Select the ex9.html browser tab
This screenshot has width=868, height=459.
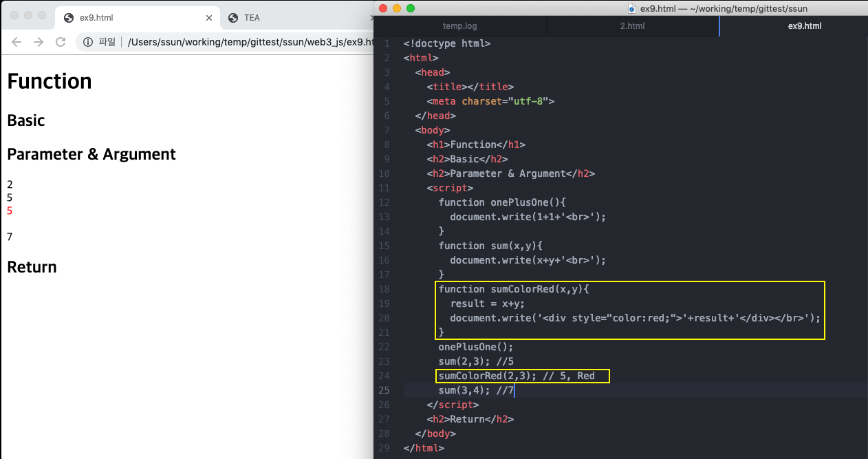tap(138, 18)
